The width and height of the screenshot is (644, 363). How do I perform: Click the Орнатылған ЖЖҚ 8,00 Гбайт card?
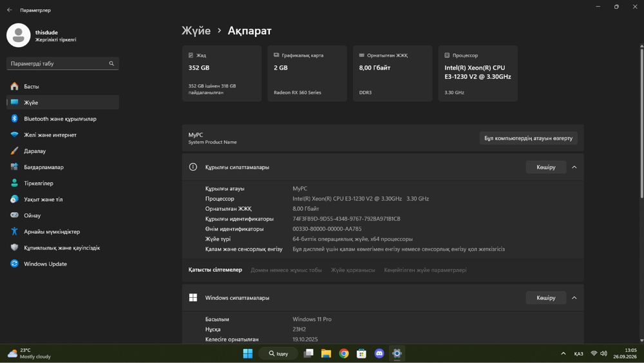point(393,74)
